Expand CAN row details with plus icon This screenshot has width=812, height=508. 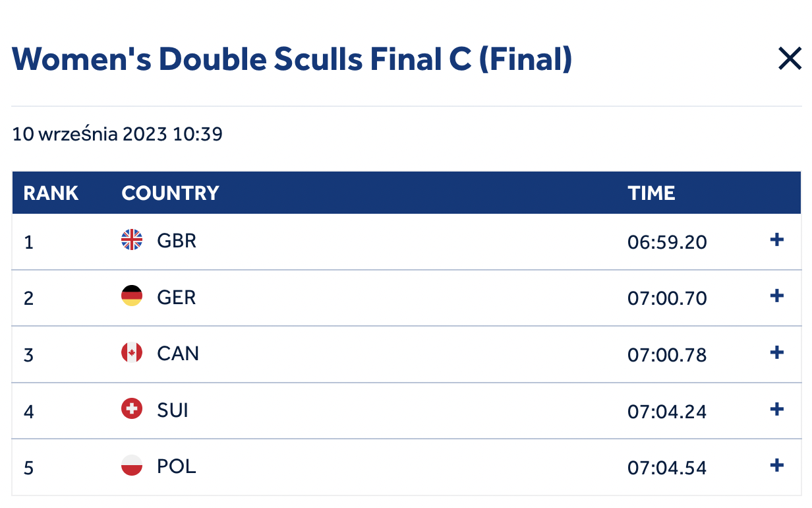(x=777, y=352)
